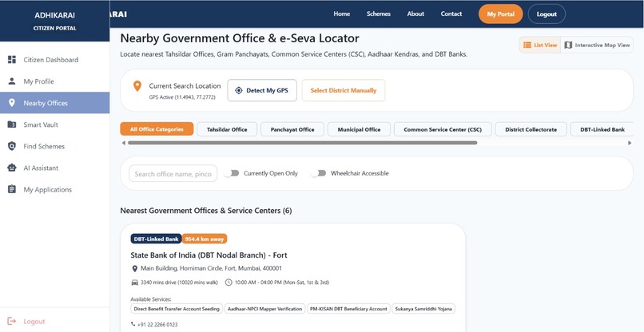Open My Applications in sidebar
644x332 pixels.
coord(54,189)
